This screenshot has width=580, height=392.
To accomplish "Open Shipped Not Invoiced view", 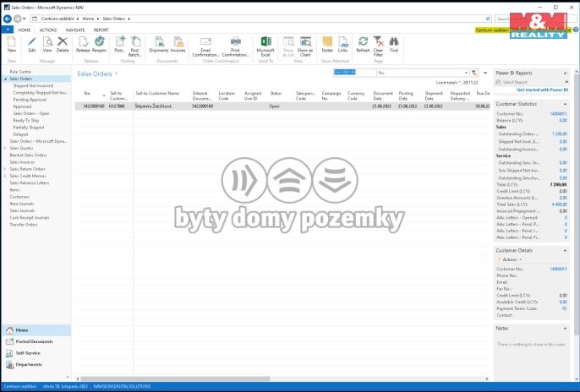I will pos(33,85).
